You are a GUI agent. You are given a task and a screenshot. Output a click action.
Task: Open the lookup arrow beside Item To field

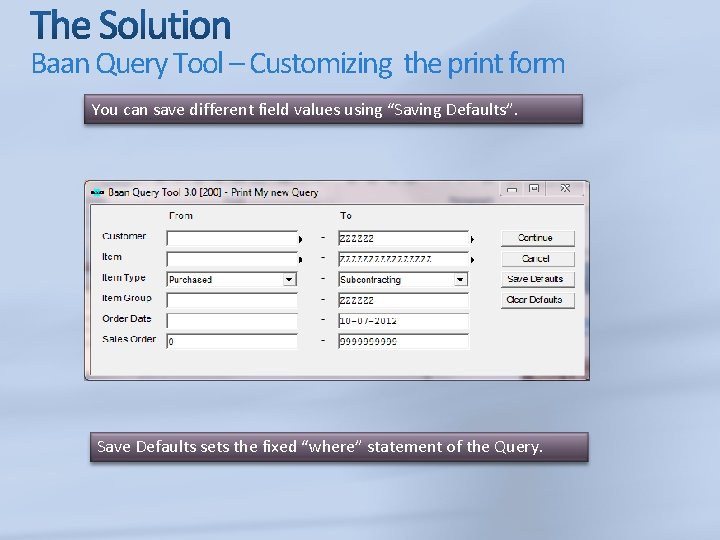coord(472,260)
